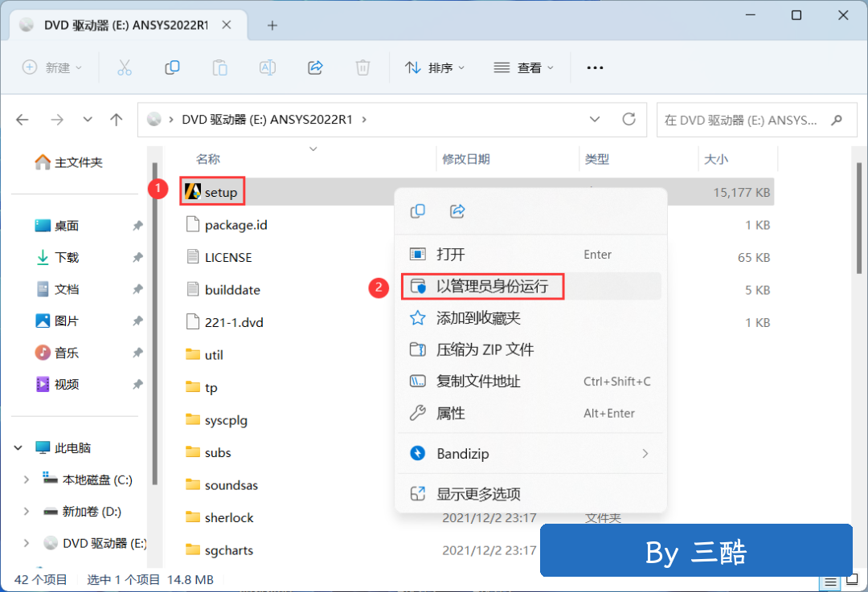Viewport: 868px width, 592px height.
Task: Sort by the Type column header
Action: (x=596, y=159)
